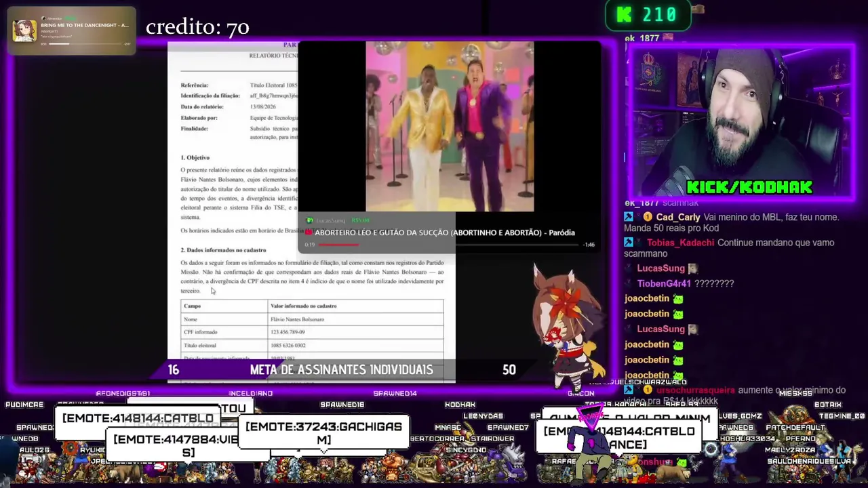
Task: Click the SAULOHENRIQUESILVA name tag
Action: click(x=809, y=462)
